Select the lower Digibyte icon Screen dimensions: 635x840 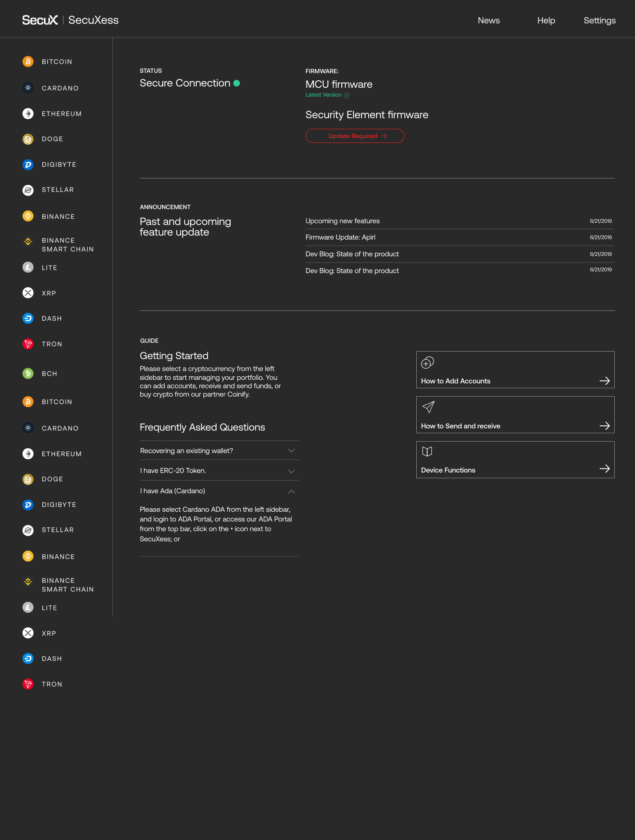tap(28, 505)
